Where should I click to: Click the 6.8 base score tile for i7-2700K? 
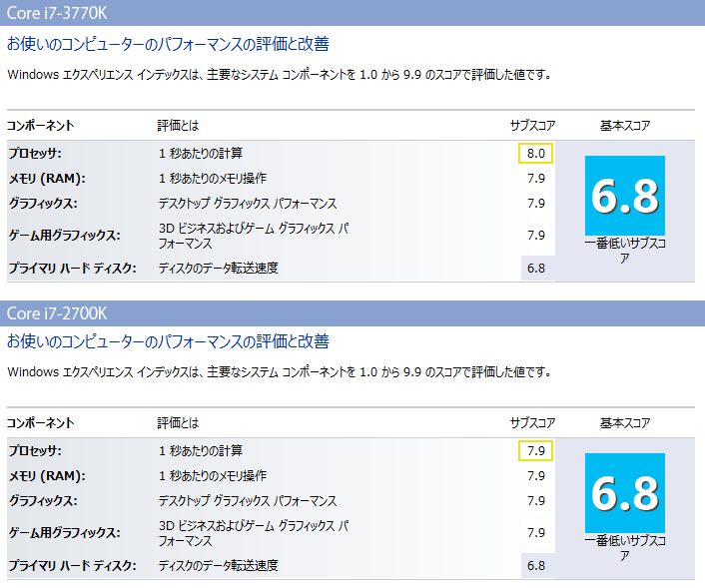625,493
